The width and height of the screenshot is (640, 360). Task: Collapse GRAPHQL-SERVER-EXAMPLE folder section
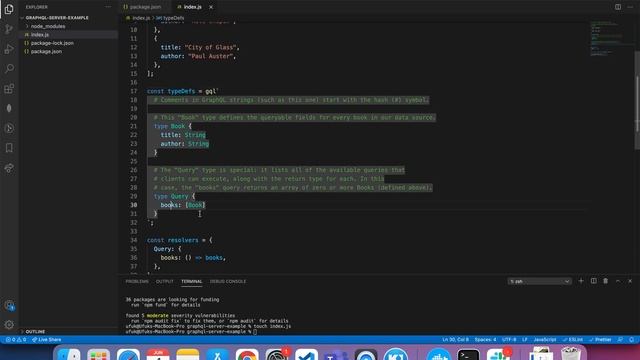tap(57, 18)
